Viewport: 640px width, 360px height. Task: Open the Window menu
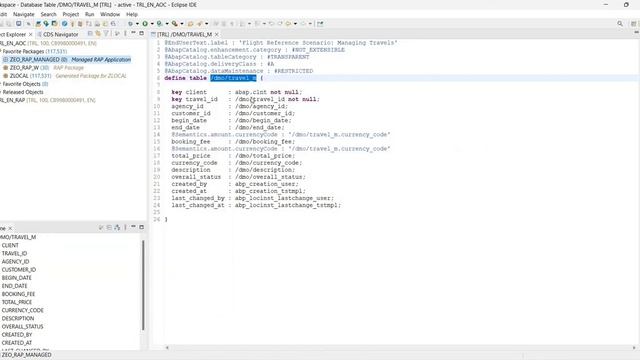coord(110,14)
